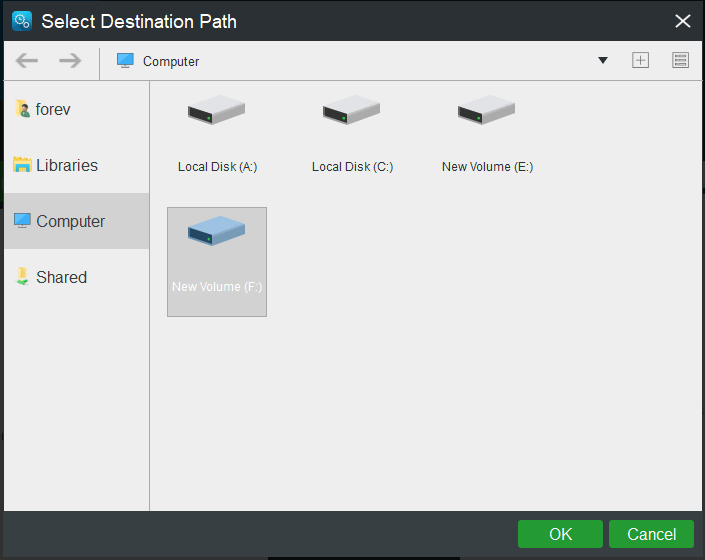Create a new folder with plus icon
This screenshot has height=560, width=705.
pyautogui.click(x=640, y=61)
